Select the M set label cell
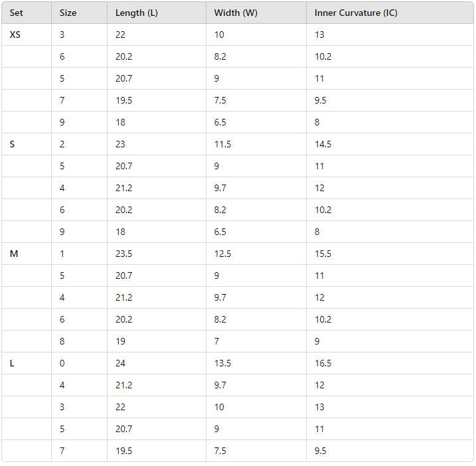 tap(14, 254)
